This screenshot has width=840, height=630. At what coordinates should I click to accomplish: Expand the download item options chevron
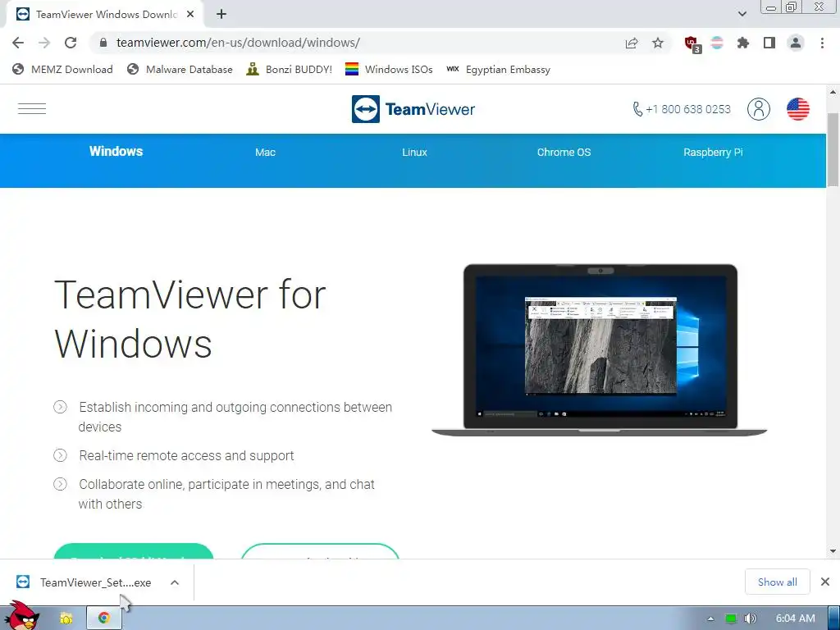(175, 582)
